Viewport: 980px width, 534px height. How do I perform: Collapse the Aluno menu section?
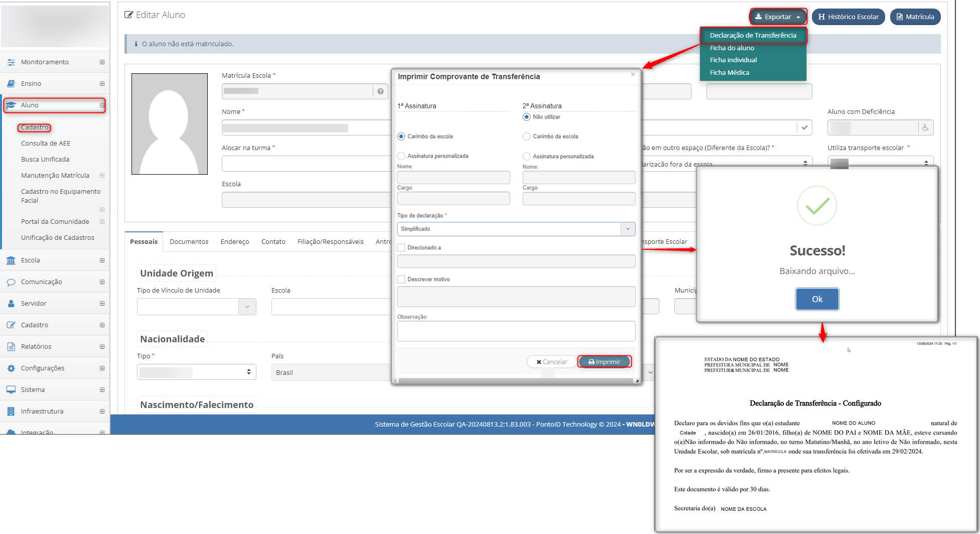pos(102,105)
